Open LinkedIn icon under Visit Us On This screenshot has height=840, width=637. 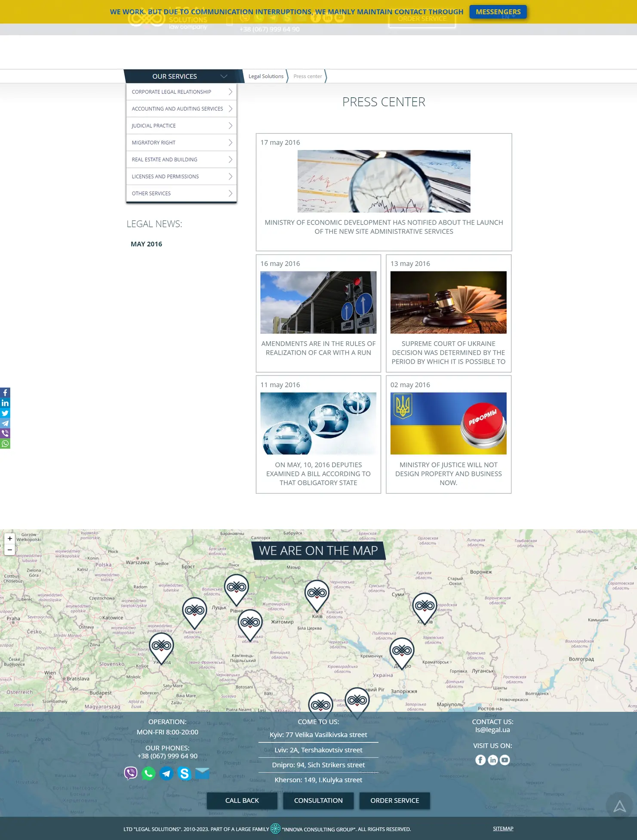click(x=492, y=760)
